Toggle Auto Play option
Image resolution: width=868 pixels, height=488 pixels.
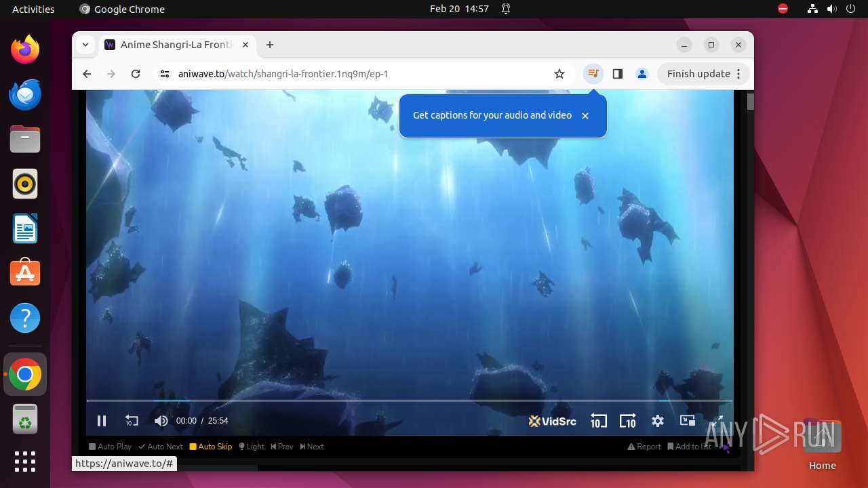(111, 447)
